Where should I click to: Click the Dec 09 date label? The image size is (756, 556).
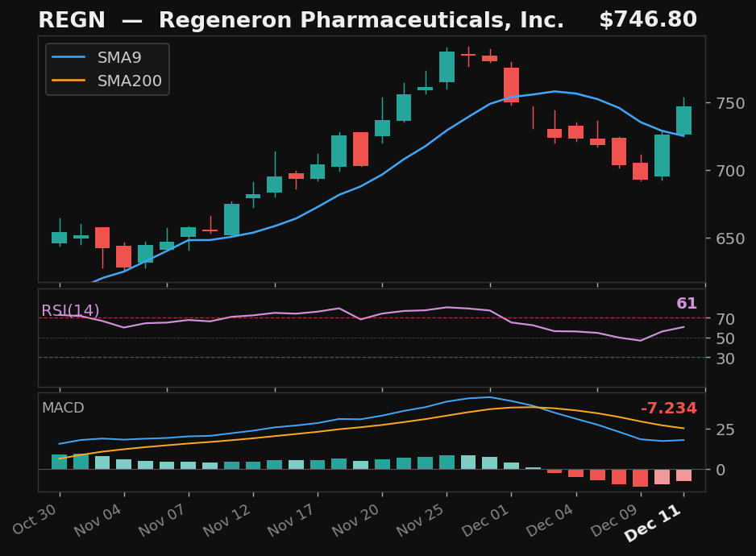pos(616,521)
